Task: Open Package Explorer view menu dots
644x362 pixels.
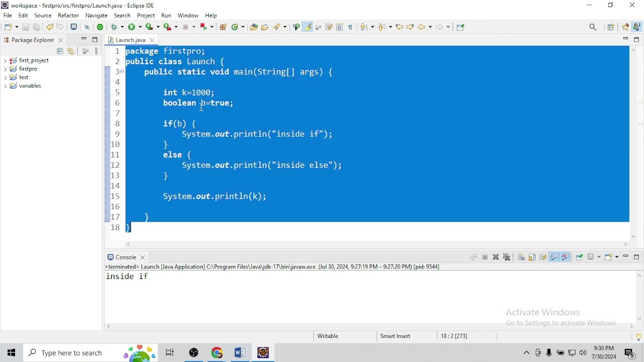Action: [x=97, y=51]
